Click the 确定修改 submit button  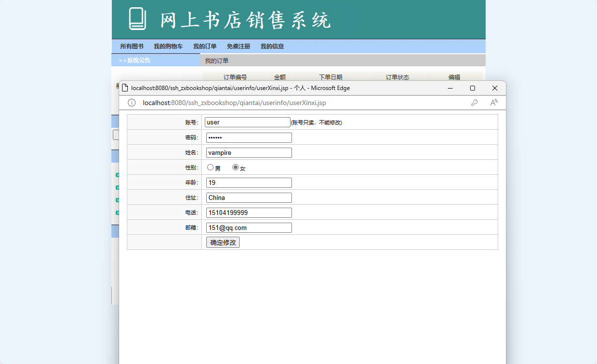[x=222, y=242]
